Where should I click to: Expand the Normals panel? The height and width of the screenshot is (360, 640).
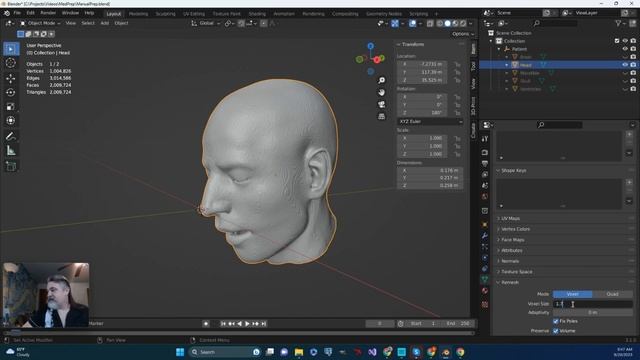click(510, 261)
